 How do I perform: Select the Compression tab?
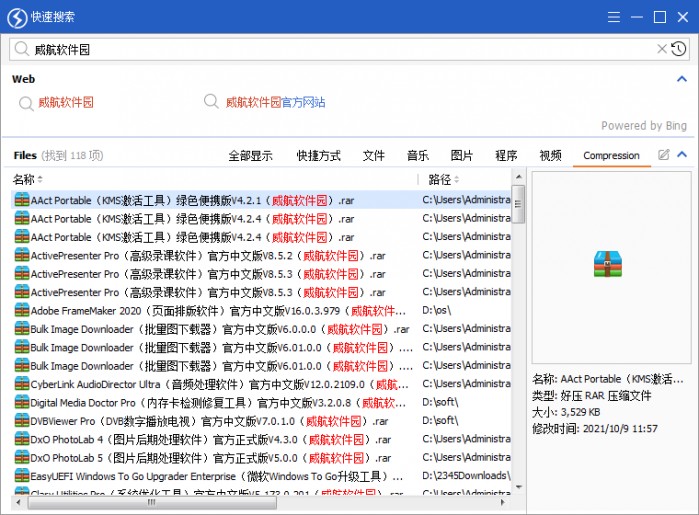coord(611,156)
